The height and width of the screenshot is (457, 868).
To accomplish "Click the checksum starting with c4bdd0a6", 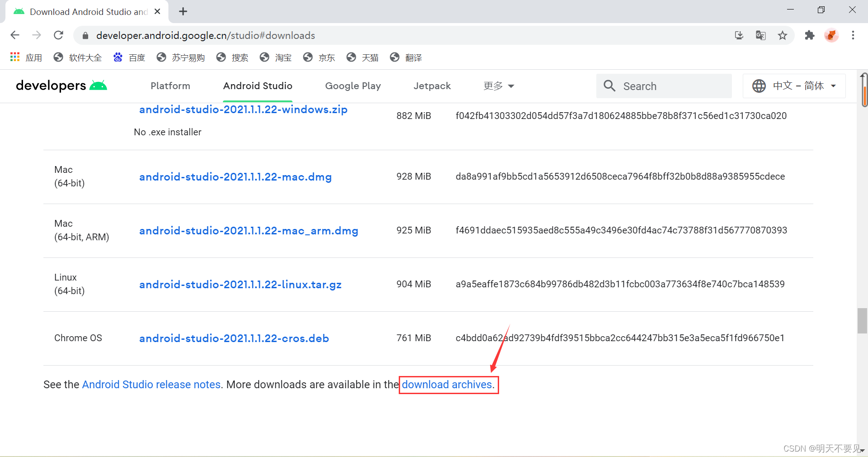I will (x=620, y=338).
